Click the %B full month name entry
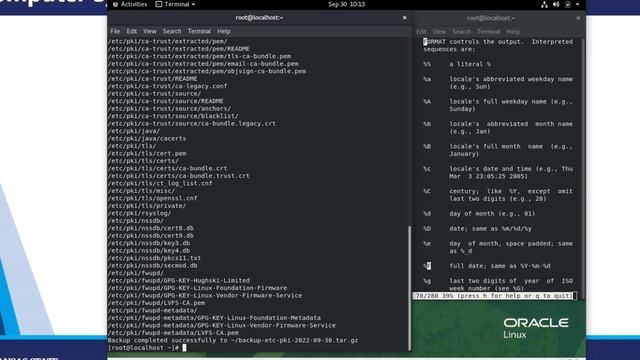 (498, 150)
